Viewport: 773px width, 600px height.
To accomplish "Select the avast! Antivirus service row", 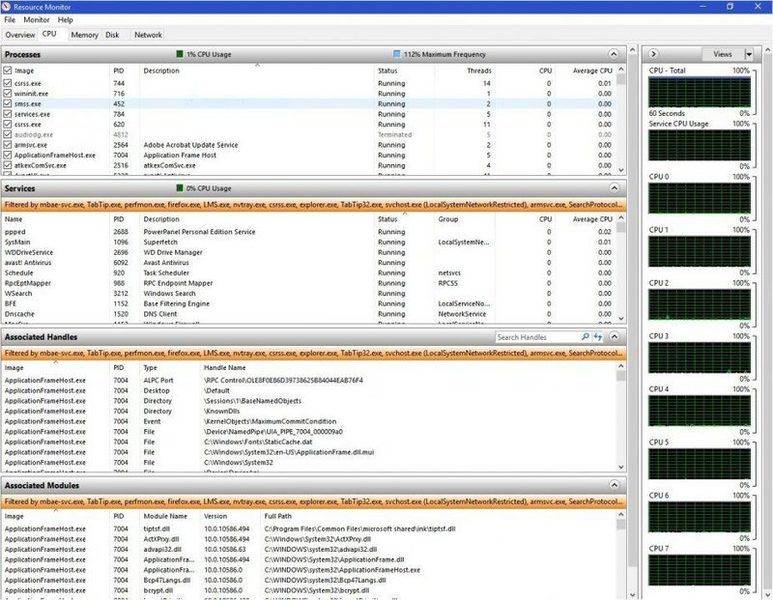I will [x=309, y=263].
